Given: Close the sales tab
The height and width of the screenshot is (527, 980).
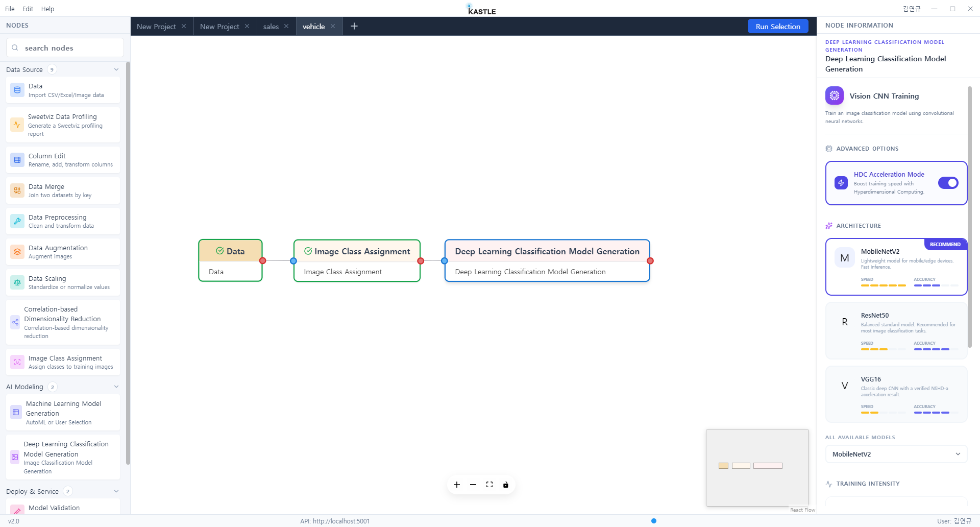Looking at the screenshot, I should [x=286, y=26].
